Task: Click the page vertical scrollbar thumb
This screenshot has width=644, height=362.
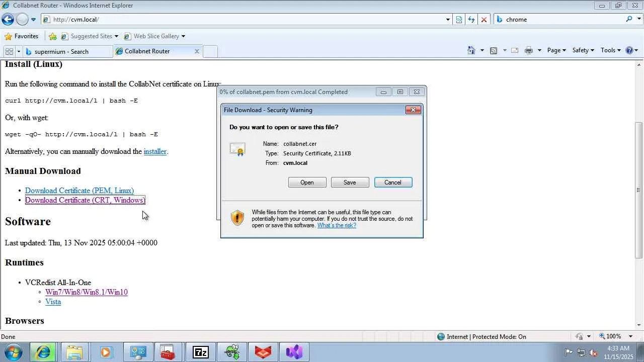Action: tap(639, 190)
